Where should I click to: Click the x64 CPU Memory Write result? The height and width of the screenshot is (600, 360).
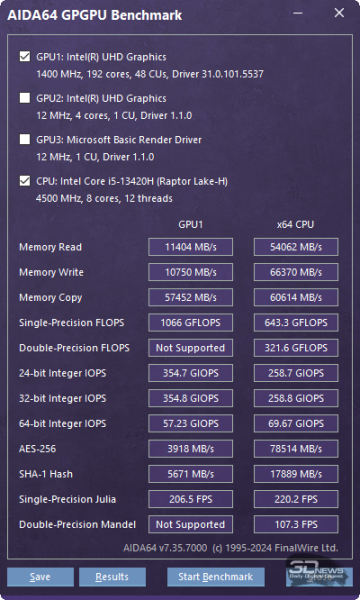point(296,272)
